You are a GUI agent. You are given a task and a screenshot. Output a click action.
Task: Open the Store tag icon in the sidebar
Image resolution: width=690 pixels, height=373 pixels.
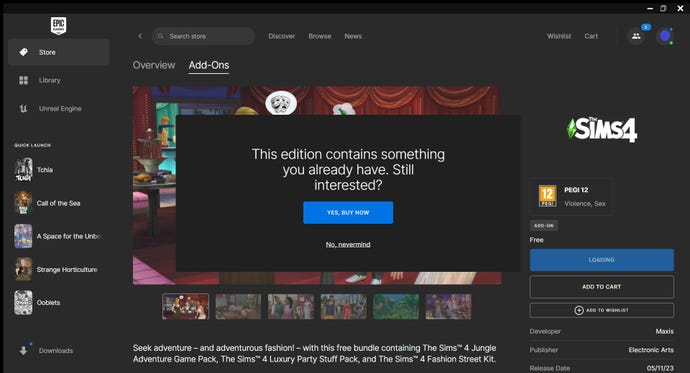23,52
